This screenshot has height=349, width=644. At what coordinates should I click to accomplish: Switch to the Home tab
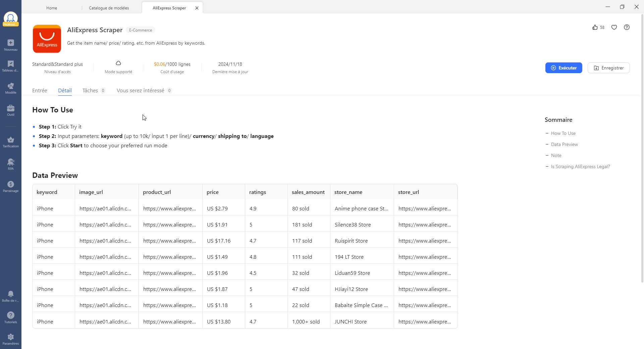(x=52, y=8)
